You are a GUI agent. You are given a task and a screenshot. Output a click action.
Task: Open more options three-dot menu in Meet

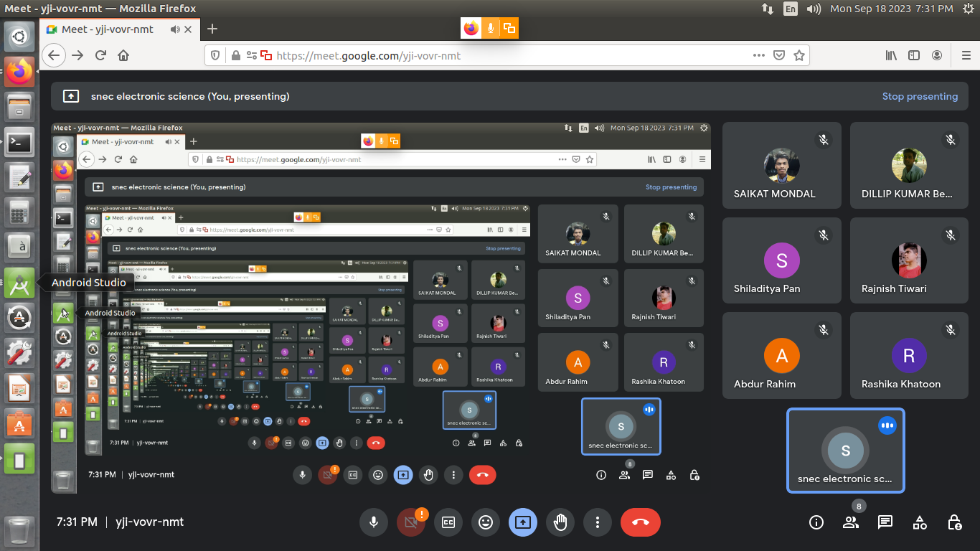pyautogui.click(x=597, y=522)
